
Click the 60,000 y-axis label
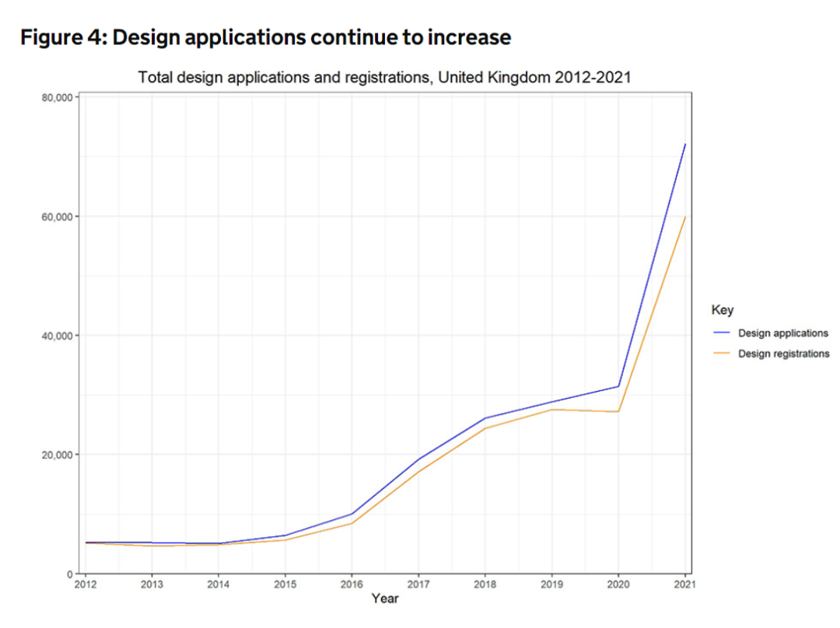[x=55, y=216]
